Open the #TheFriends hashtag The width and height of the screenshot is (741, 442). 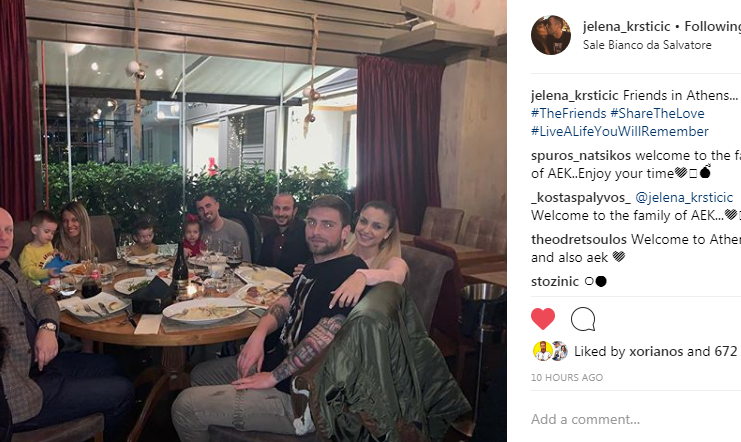569,113
